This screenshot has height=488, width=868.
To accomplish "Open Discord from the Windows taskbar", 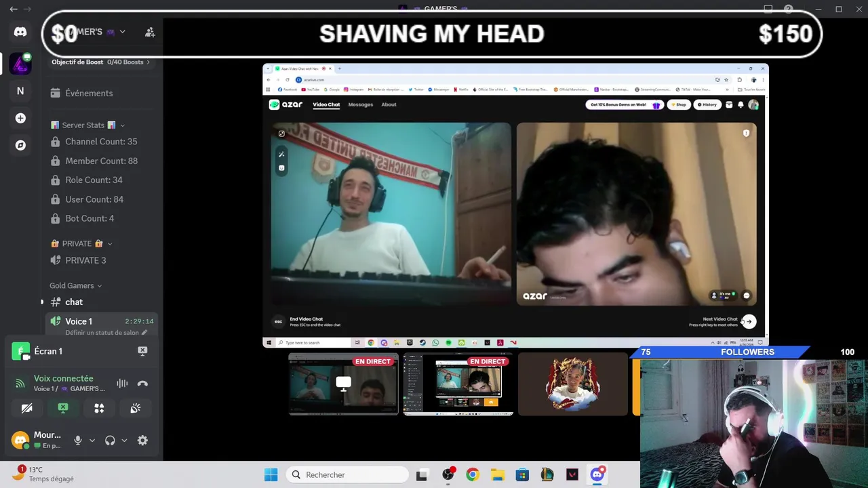I will pyautogui.click(x=597, y=474).
